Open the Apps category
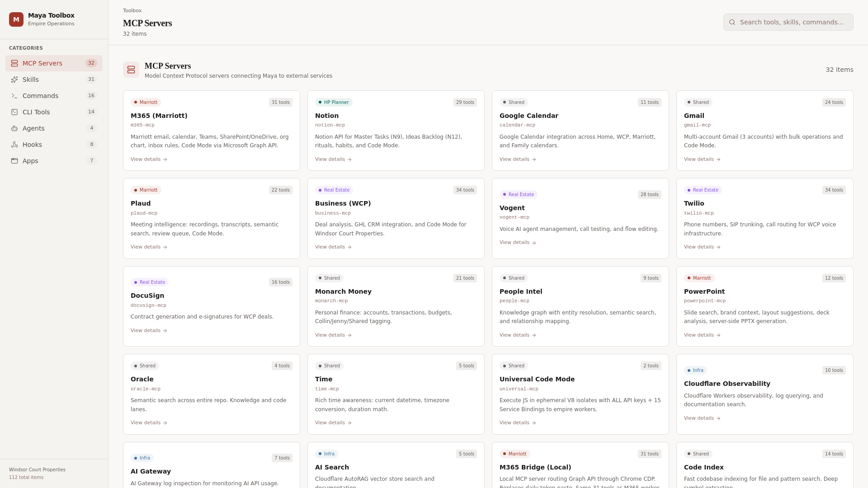868x488 pixels. (x=54, y=161)
